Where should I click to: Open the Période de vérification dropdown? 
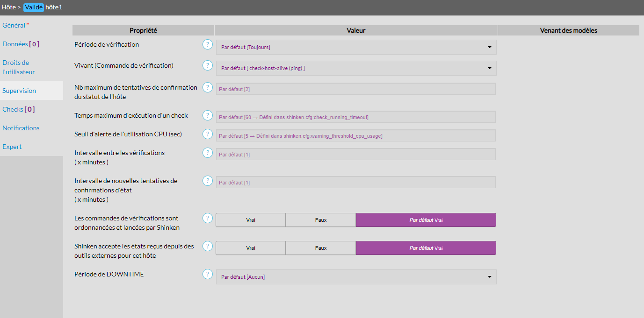[356, 47]
